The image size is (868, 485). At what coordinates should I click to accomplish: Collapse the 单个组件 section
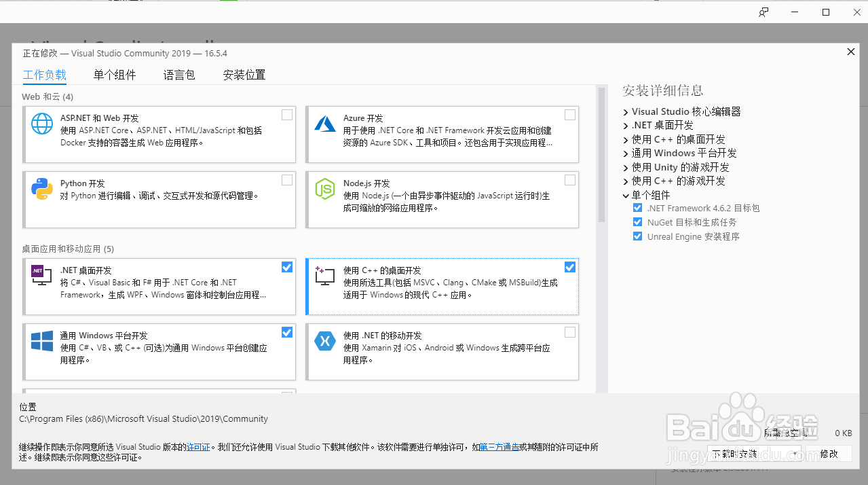click(626, 195)
